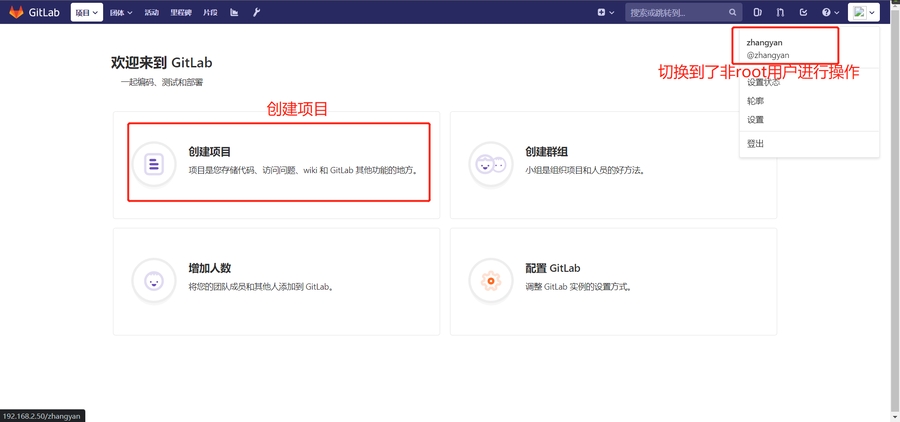Click the search magnifier icon

(732, 13)
